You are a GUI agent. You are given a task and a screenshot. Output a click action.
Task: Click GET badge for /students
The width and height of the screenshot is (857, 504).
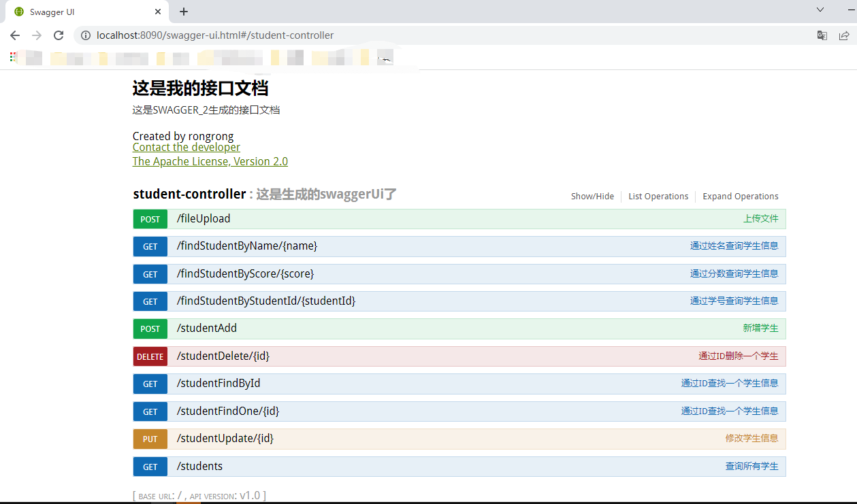click(150, 467)
